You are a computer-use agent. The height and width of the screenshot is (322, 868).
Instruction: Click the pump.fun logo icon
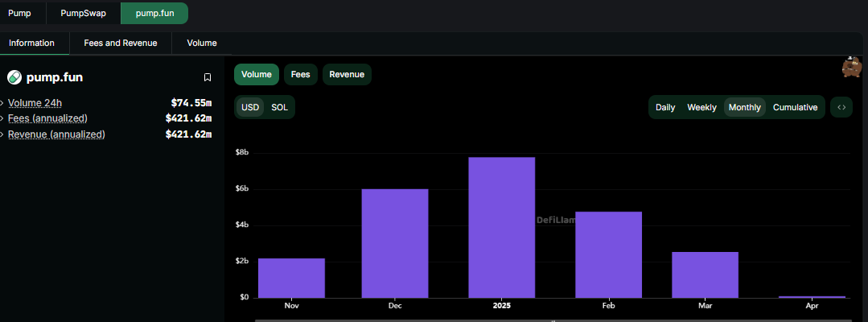(x=14, y=77)
